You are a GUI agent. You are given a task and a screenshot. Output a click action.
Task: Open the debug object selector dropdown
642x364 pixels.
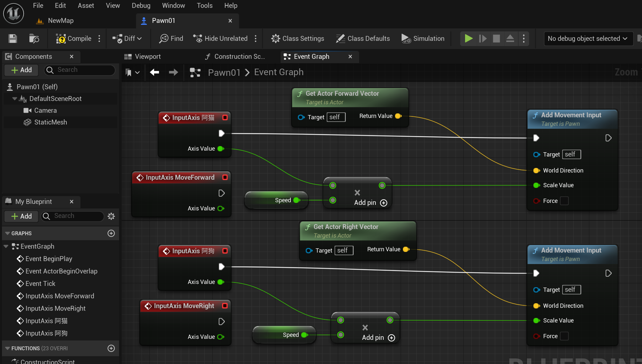(x=588, y=39)
